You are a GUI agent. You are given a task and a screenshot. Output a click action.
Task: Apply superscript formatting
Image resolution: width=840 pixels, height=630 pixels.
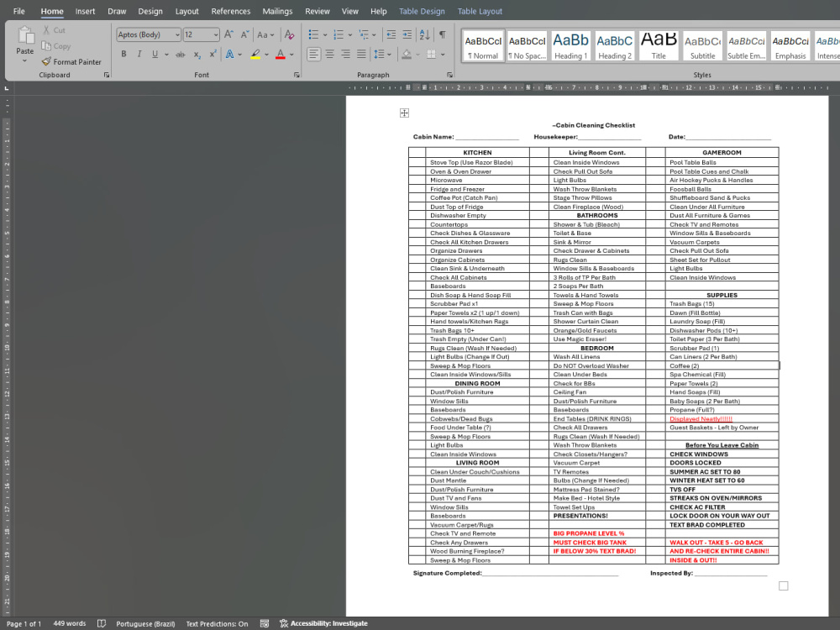coord(213,54)
